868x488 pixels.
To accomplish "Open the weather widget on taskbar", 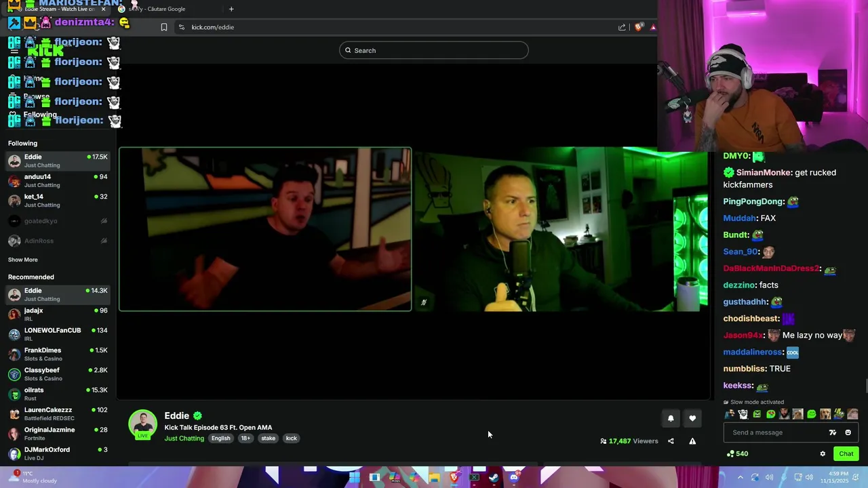I will tap(32, 476).
